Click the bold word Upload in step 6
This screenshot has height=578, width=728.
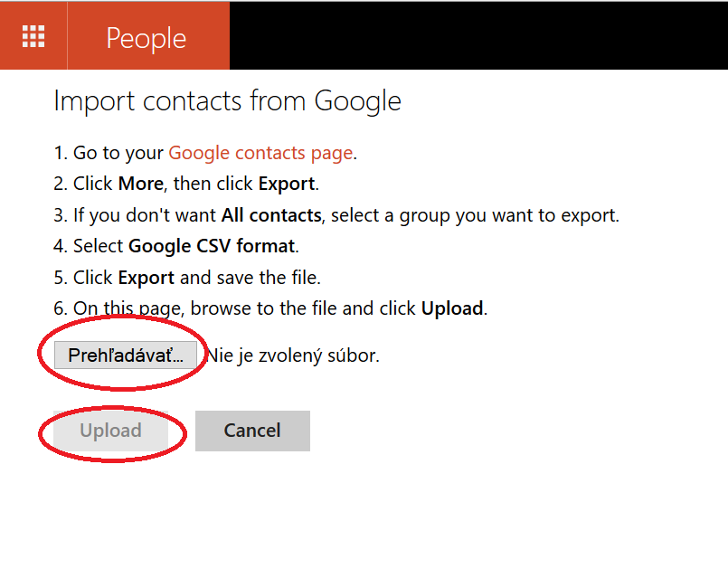tap(452, 308)
